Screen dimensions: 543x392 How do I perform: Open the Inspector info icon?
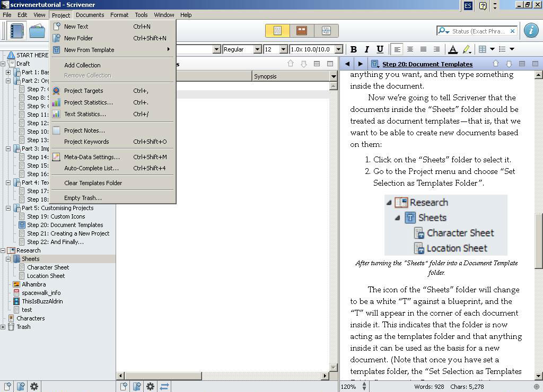[x=531, y=30]
